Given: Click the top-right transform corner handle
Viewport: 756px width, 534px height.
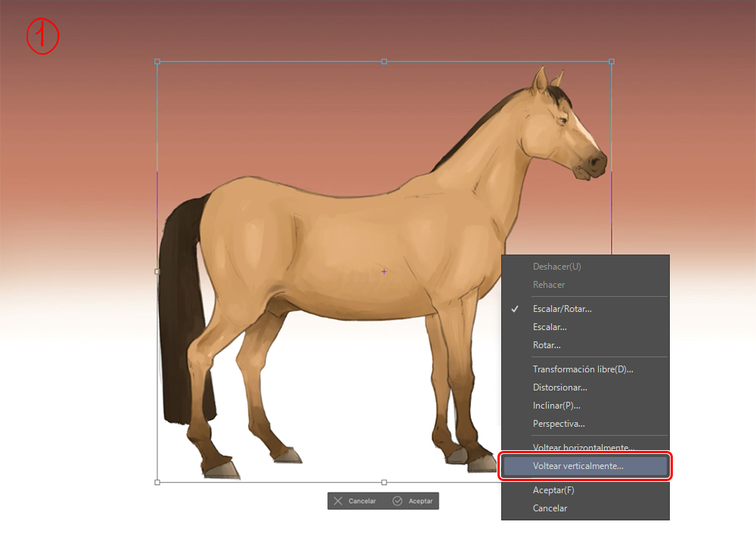Looking at the screenshot, I should coord(612,61).
